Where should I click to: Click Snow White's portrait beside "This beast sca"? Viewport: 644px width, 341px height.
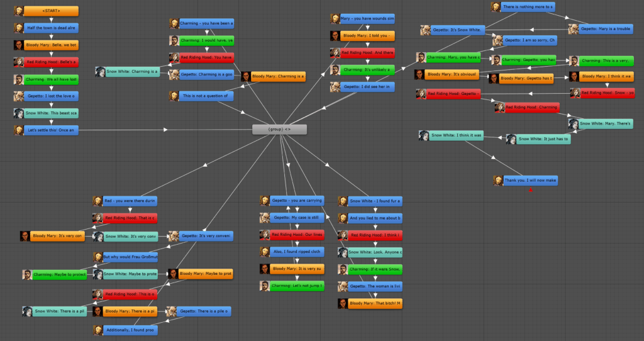pyautogui.click(x=19, y=113)
